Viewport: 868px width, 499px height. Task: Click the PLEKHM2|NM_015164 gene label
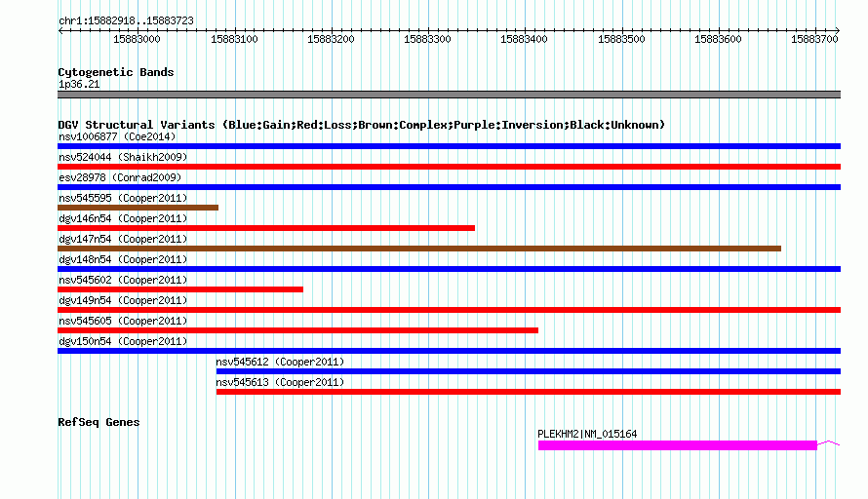[587, 435]
